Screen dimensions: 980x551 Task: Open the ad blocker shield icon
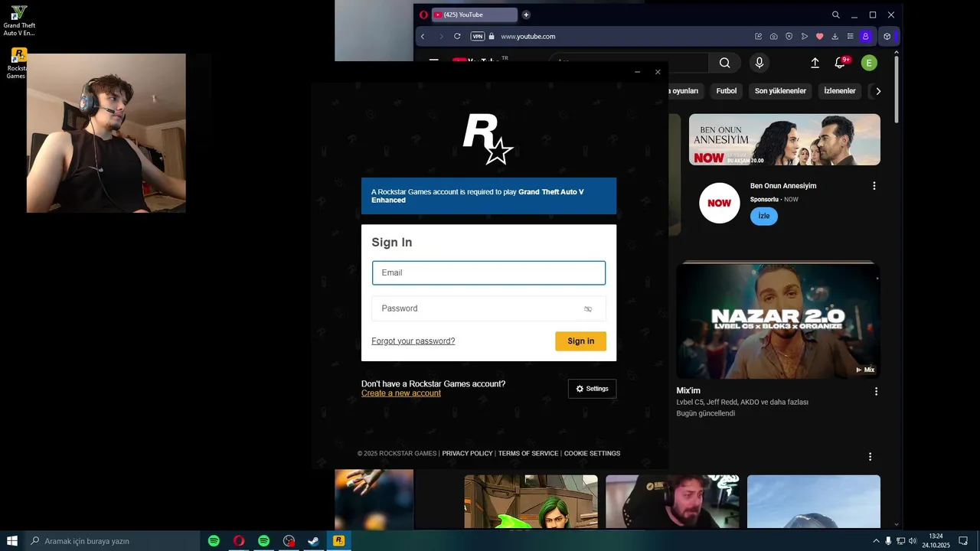tap(789, 36)
